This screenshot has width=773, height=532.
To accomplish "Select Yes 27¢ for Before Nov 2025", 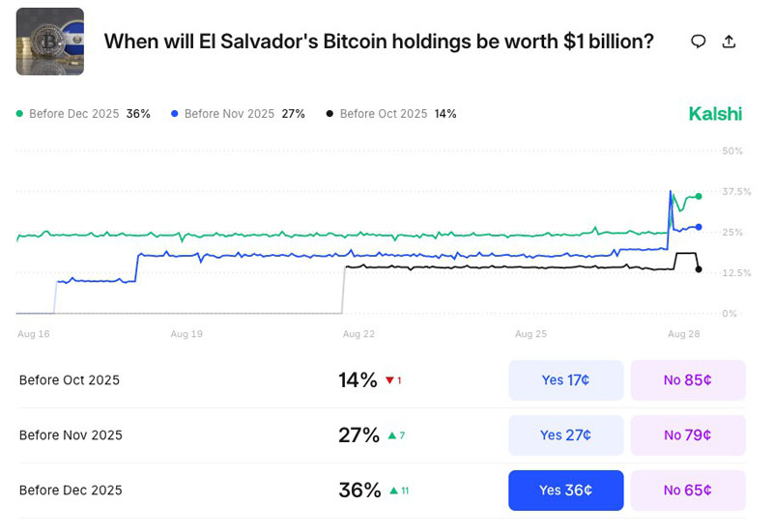I will click(565, 435).
